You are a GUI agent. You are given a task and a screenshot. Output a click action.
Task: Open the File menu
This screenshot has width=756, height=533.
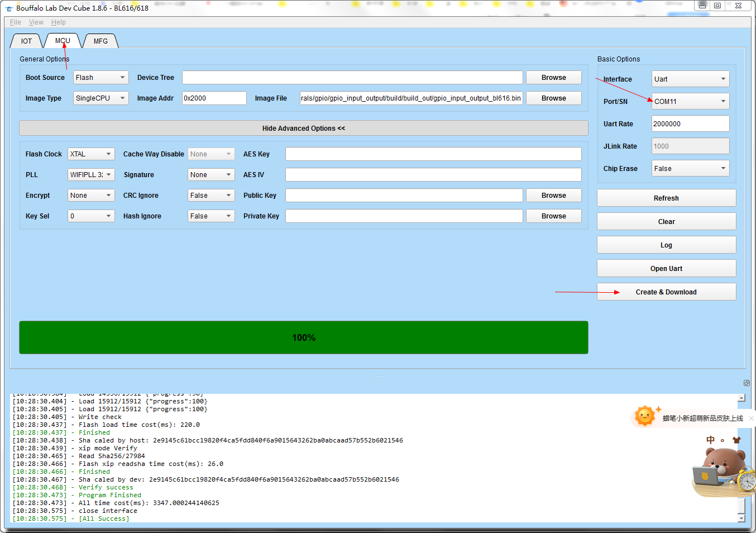click(x=16, y=22)
